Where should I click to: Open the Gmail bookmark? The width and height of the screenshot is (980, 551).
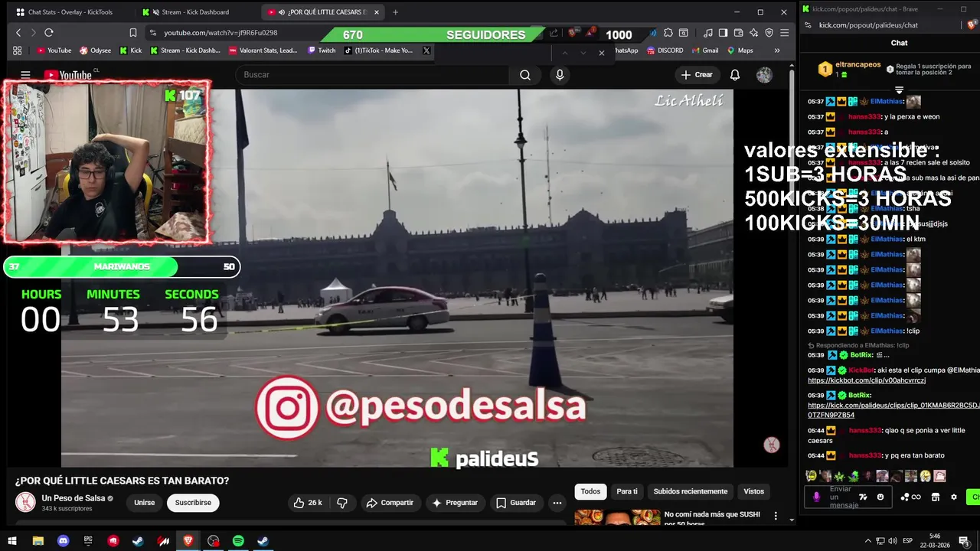click(705, 51)
